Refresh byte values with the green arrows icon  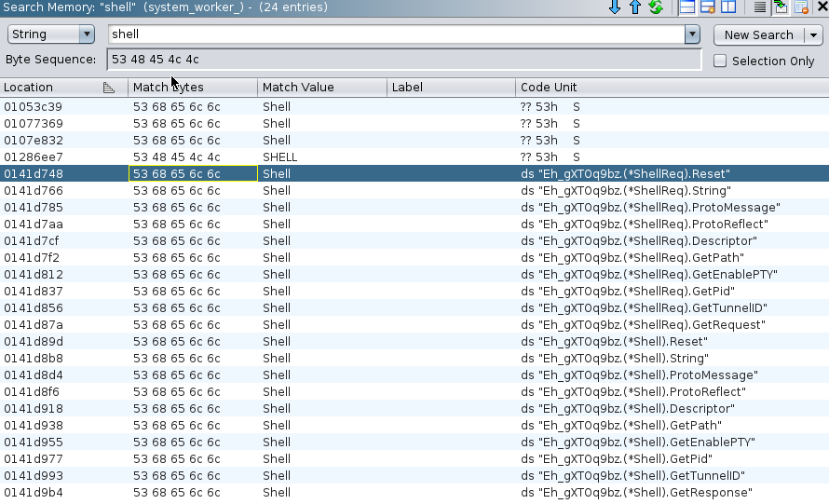[x=656, y=7]
